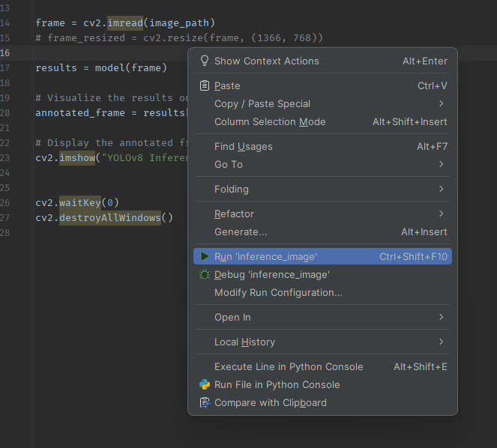
Task: Click line number 17 in the gutter
Action: point(5,68)
